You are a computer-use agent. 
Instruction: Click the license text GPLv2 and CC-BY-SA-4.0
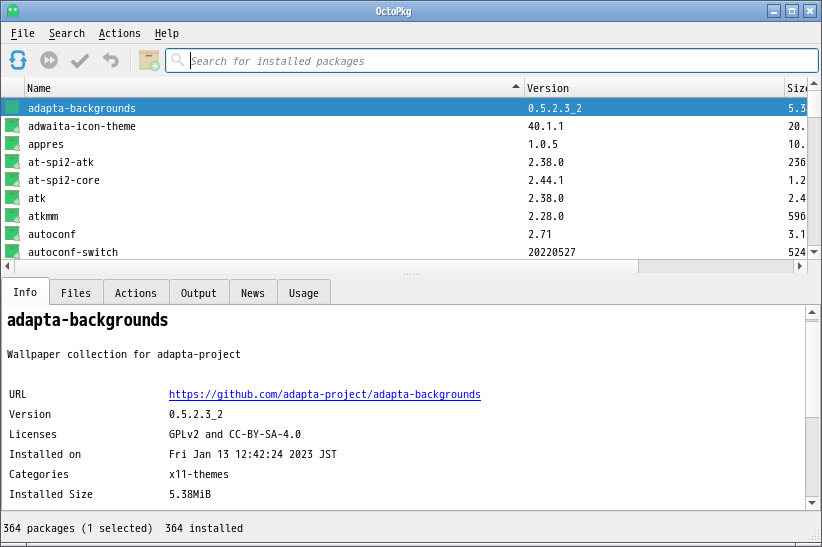click(x=235, y=434)
